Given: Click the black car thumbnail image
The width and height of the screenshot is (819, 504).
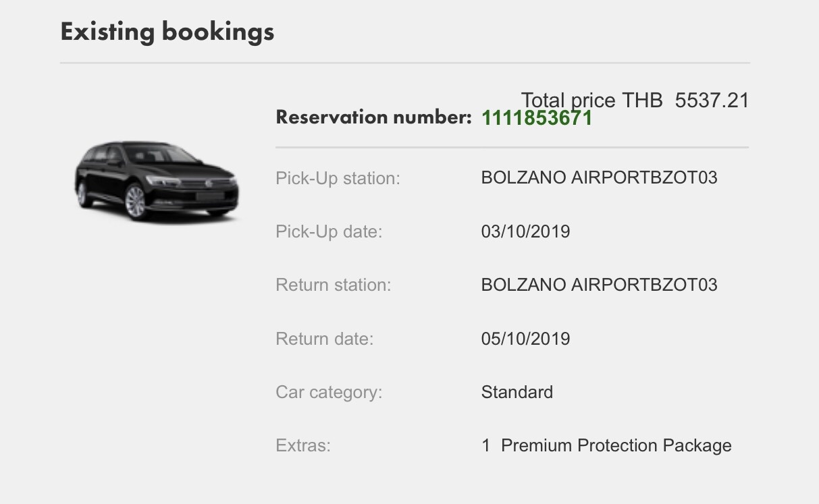Looking at the screenshot, I should (157, 180).
